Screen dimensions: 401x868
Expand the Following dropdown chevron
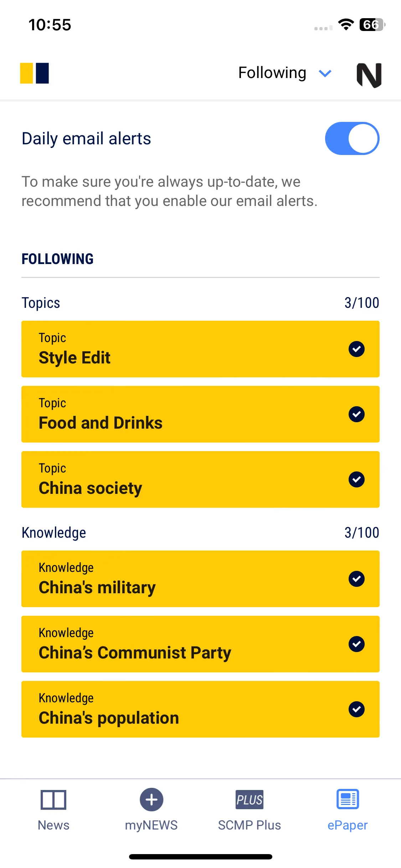coord(325,73)
